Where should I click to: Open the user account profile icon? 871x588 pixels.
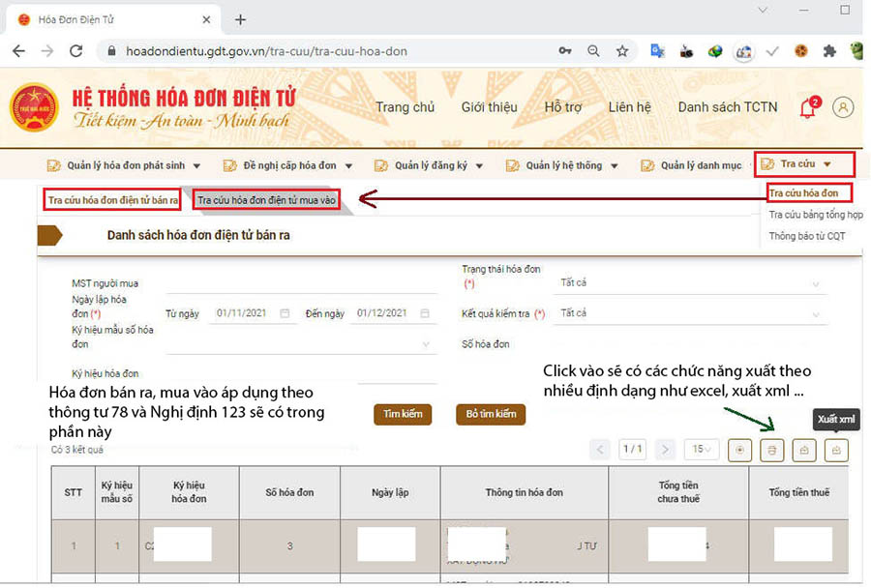(843, 107)
